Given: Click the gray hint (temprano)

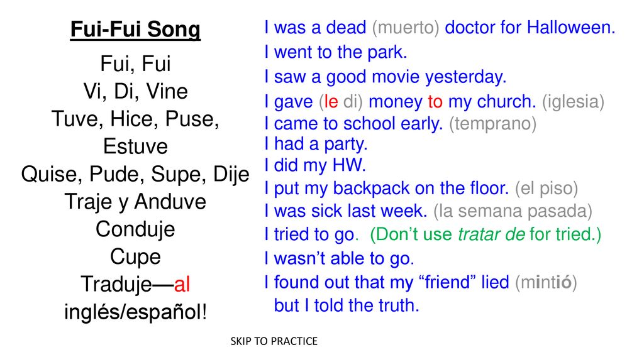Looking at the screenshot, I should pos(492,124).
